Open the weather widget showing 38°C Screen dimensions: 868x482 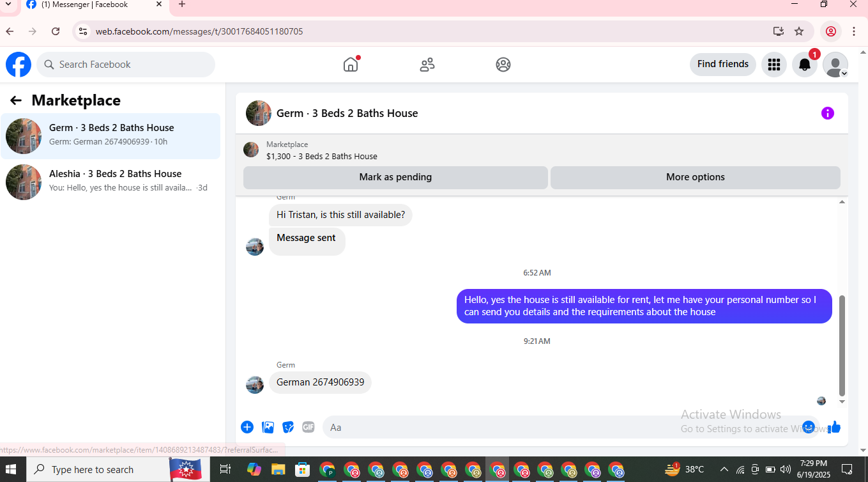tap(685, 469)
